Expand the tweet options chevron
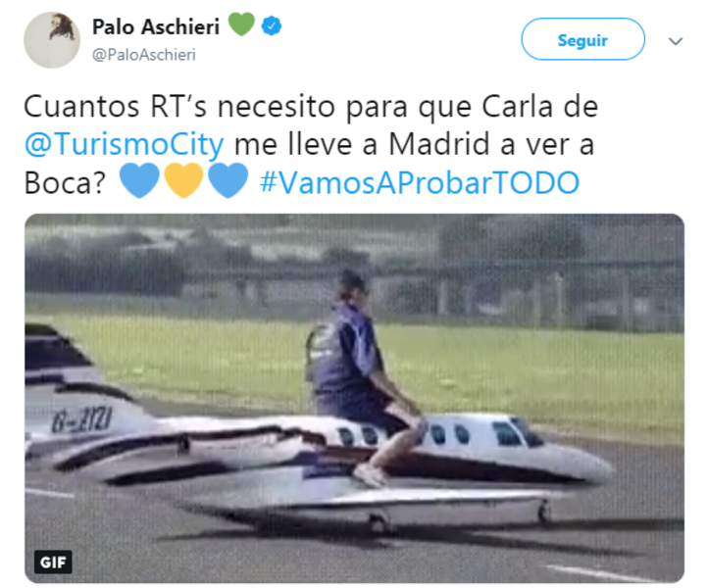 [675, 41]
